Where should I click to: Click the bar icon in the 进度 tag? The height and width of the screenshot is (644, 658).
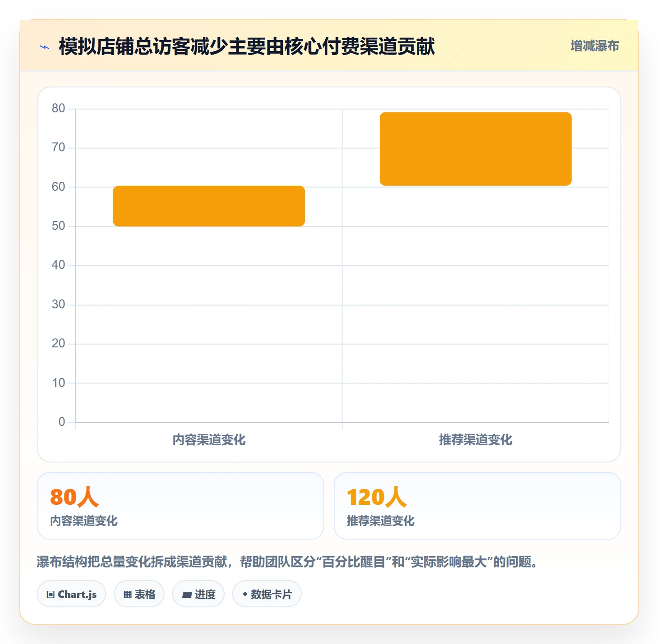pos(187,595)
